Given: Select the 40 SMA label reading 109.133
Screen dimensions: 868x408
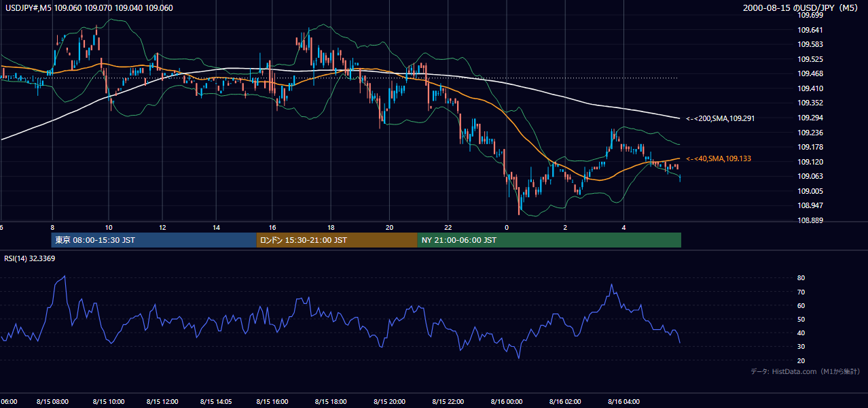Looking at the screenshot, I should (x=719, y=158).
